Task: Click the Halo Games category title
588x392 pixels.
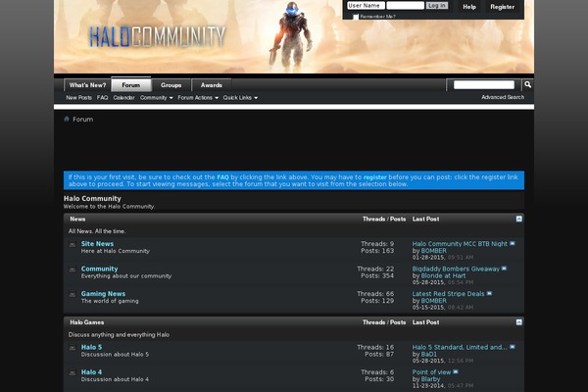Action: coord(87,322)
